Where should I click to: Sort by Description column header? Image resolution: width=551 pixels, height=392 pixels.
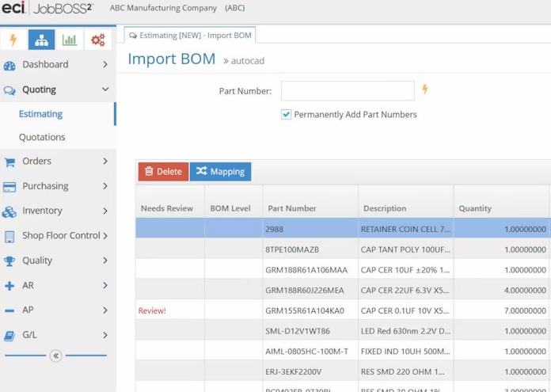tap(385, 208)
